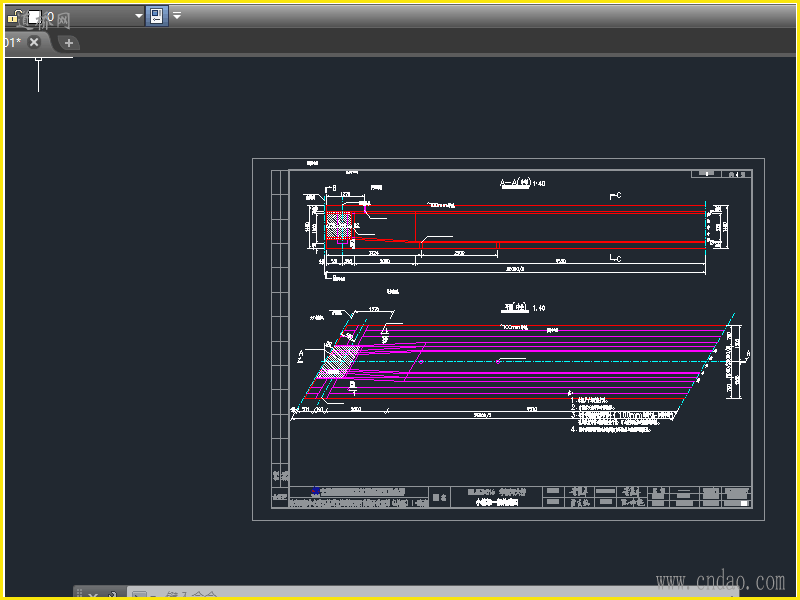
Task: Click the layer state icon beside layer dropdown
Action: 157,16
